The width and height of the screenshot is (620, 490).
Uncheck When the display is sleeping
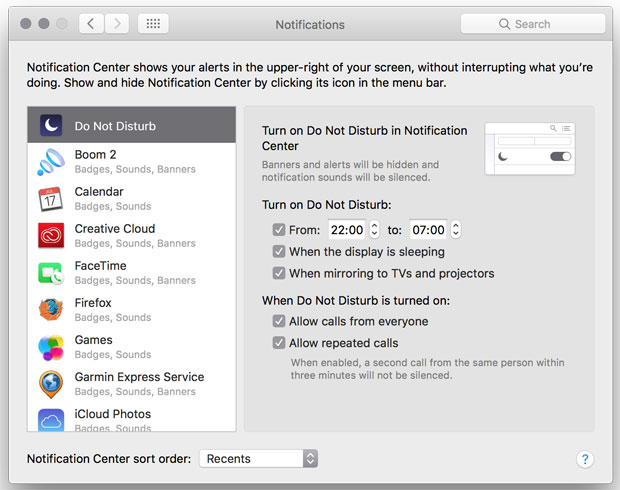[x=279, y=251]
